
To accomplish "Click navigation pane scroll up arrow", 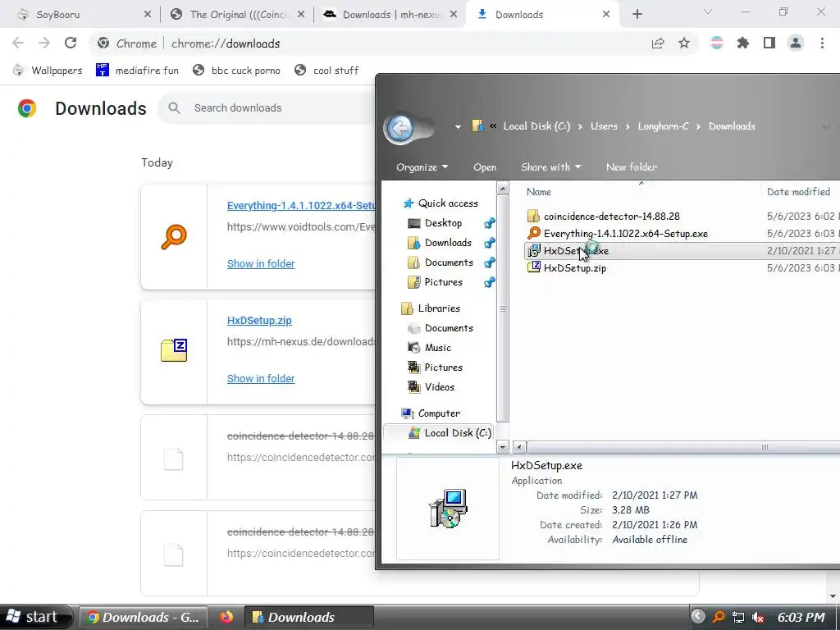I will point(503,188).
